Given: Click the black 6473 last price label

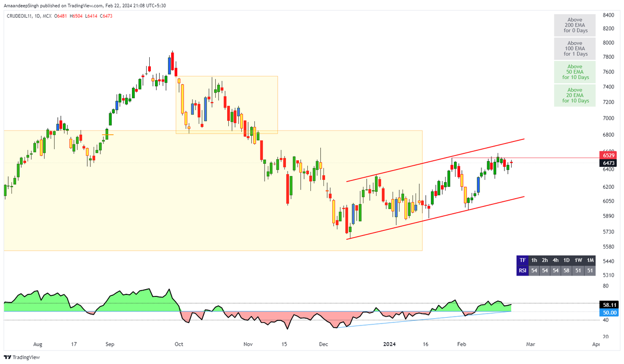Looking at the screenshot, I should click(x=609, y=163).
